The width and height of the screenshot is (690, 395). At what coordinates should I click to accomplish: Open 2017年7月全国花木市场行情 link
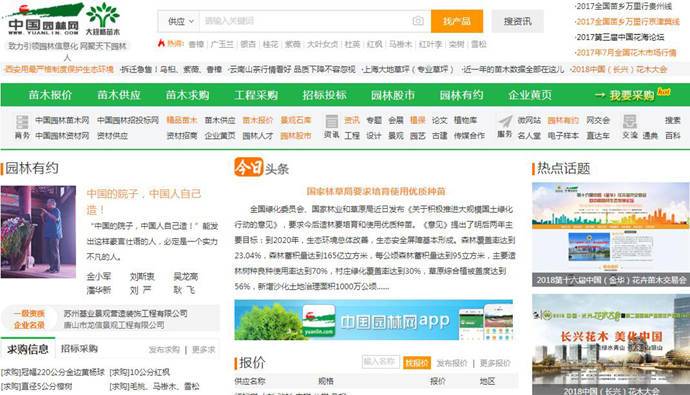pyautogui.click(x=626, y=52)
